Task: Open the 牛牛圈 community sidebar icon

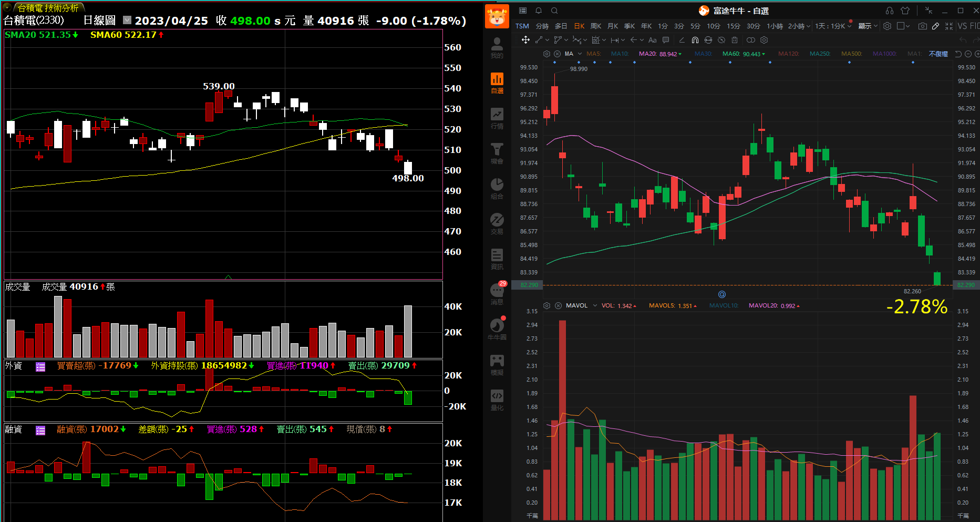Action: [x=497, y=329]
